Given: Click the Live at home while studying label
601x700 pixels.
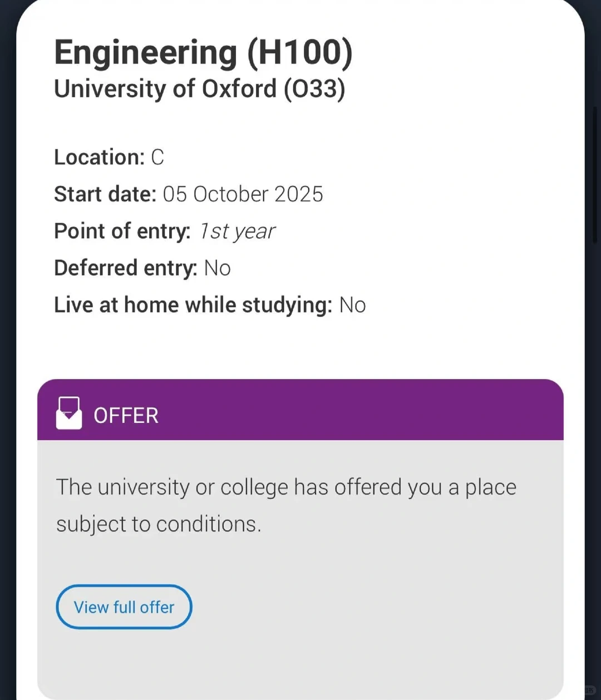Looking at the screenshot, I should coord(193,305).
